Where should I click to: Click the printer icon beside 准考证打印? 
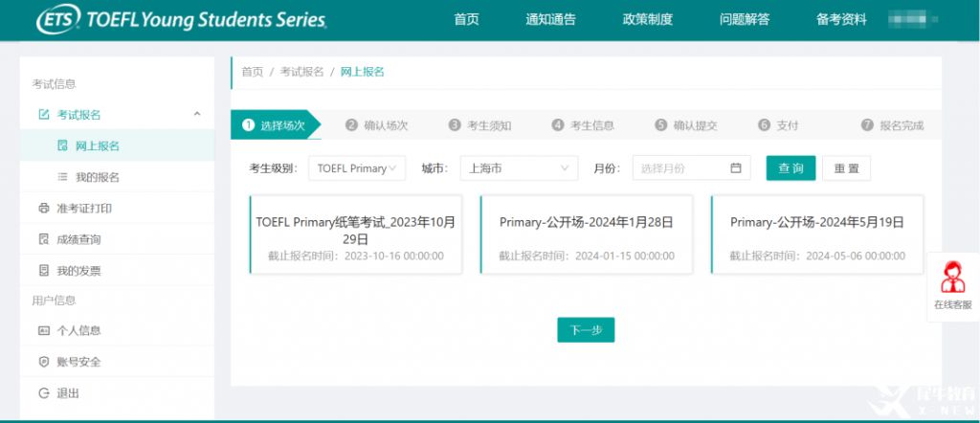coord(43,209)
